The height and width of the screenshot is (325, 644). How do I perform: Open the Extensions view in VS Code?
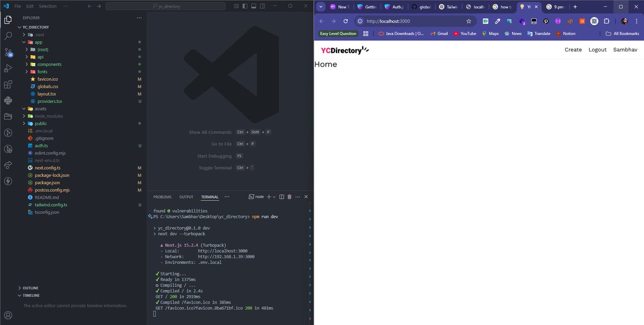8,84
